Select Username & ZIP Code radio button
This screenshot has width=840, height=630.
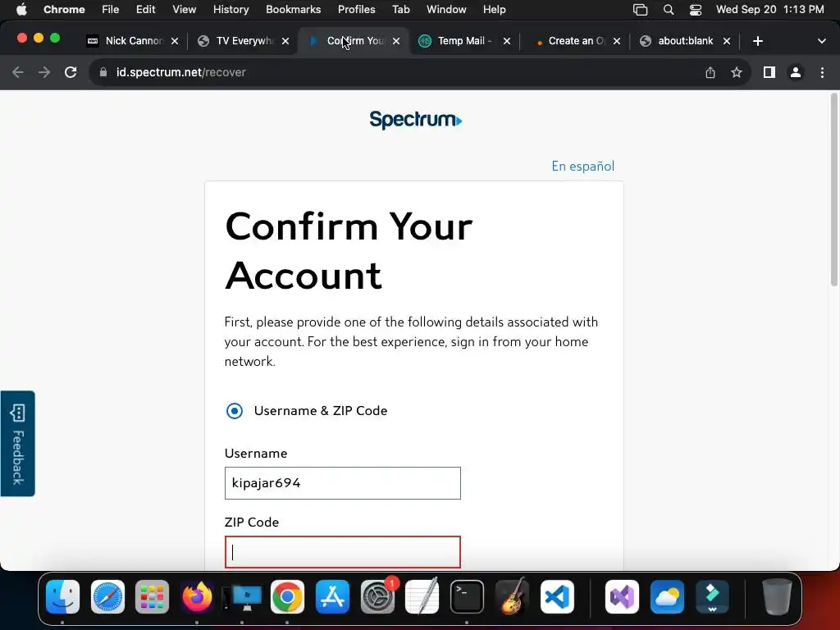click(234, 411)
